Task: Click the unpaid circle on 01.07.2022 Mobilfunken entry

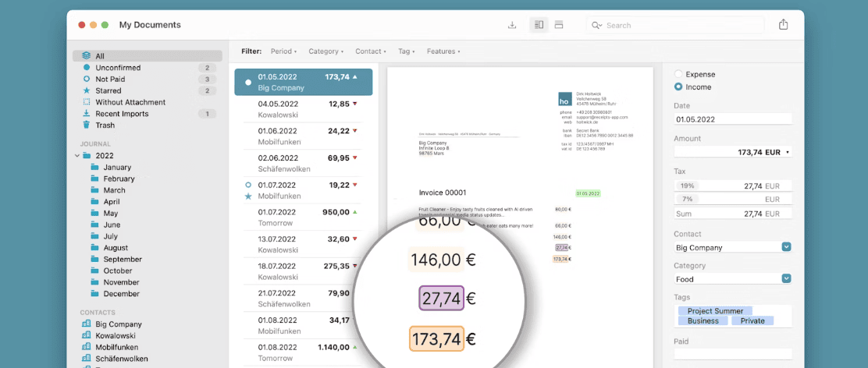Action: [x=248, y=185]
